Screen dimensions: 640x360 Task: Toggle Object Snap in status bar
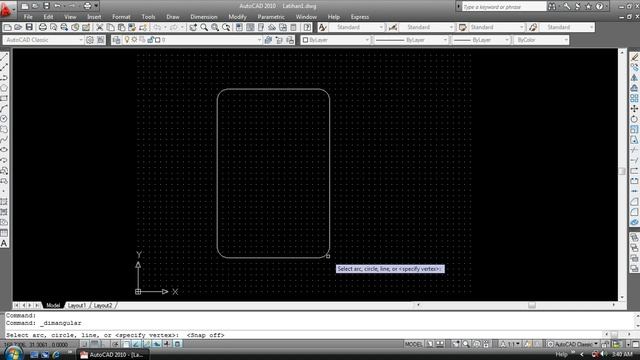(x=126, y=344)
